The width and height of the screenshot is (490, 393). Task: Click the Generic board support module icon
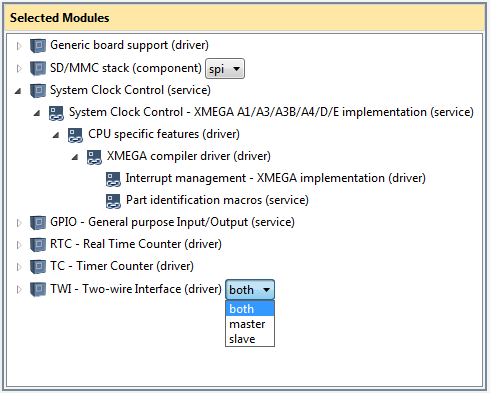38,46
